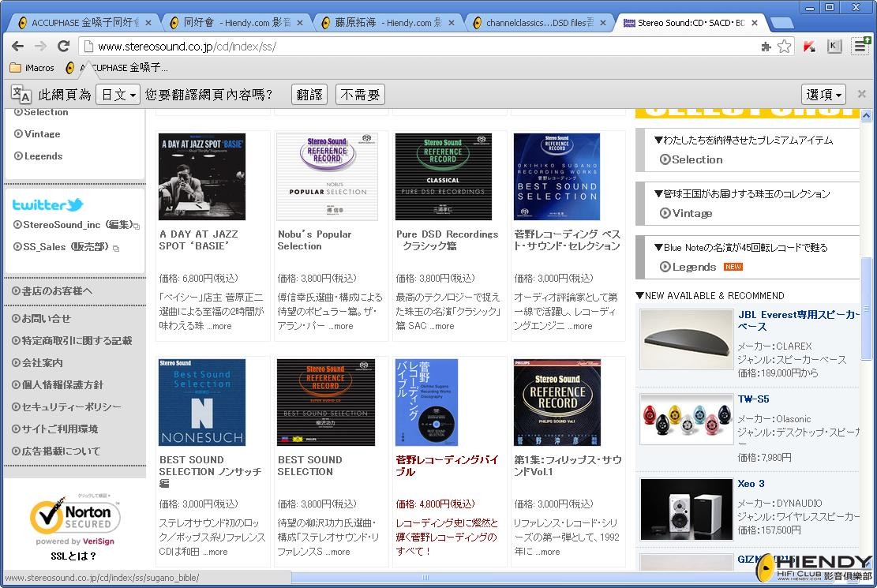
Task: Open the 選項 options dropdown
Action: tap(823, 95)
